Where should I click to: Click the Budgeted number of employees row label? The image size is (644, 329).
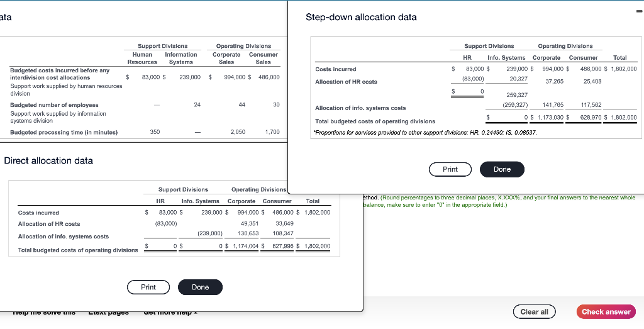point(54,105)
